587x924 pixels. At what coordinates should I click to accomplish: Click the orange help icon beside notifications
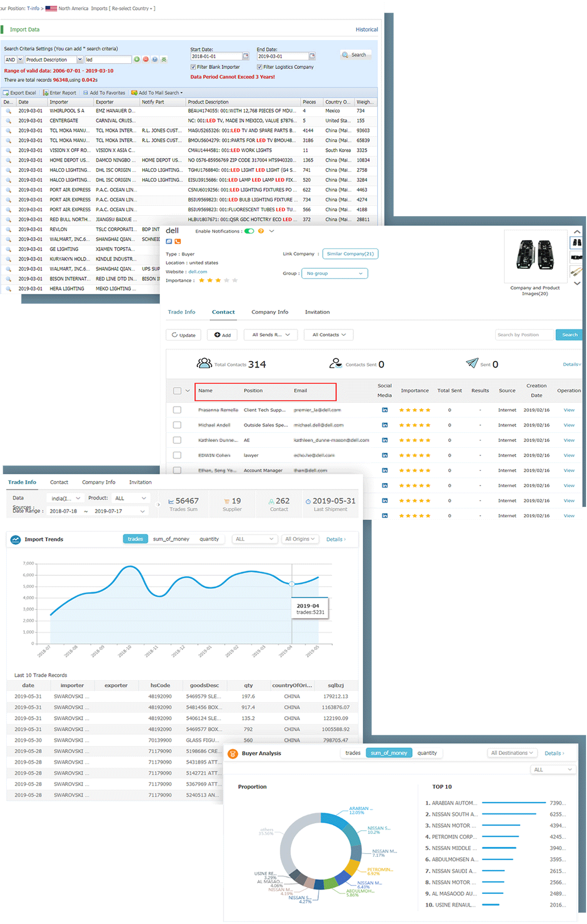click(x=261, y=231)
